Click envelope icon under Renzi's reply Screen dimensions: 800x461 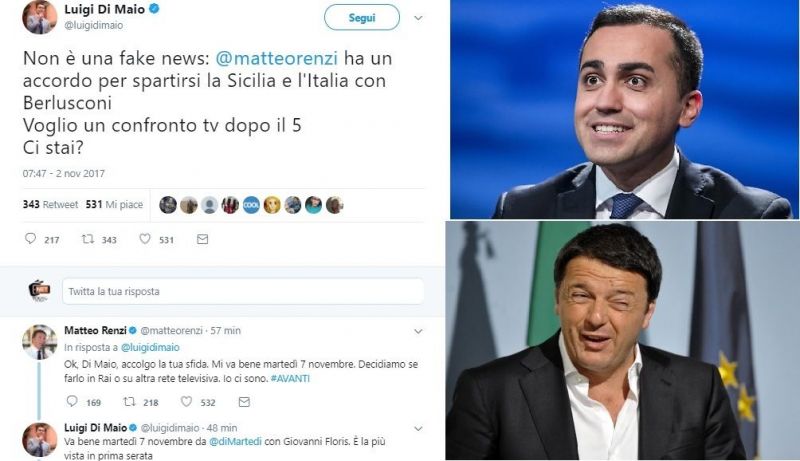[244, 402]
